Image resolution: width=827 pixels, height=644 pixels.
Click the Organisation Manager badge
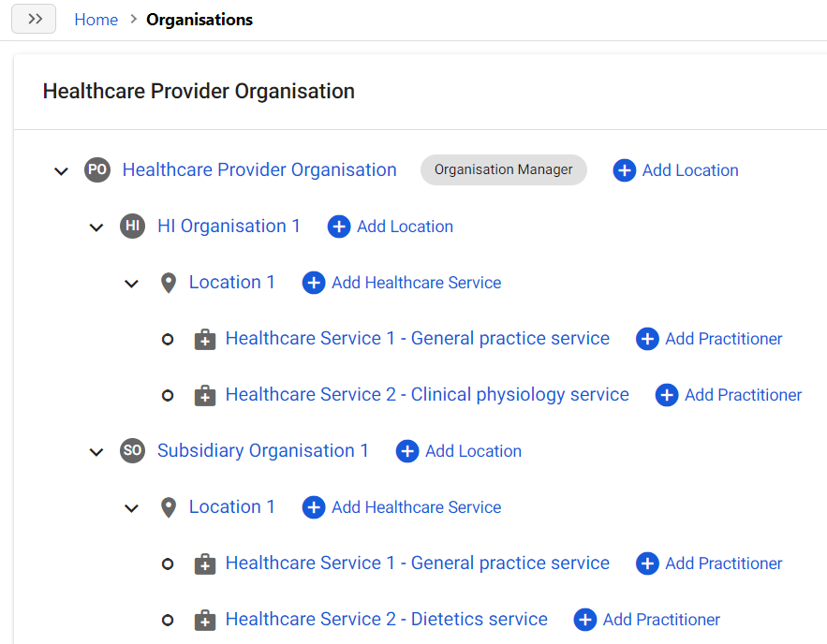pyautogui.click(x=503, y=169)
